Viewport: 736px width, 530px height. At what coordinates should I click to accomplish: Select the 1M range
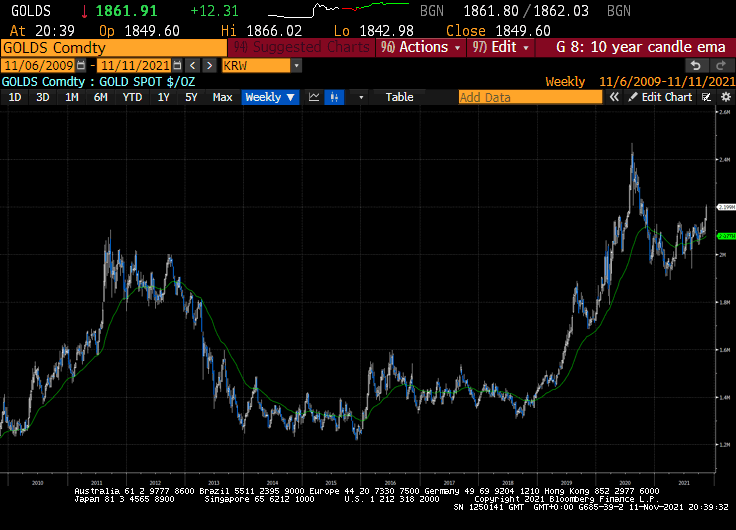coord(71,97)
